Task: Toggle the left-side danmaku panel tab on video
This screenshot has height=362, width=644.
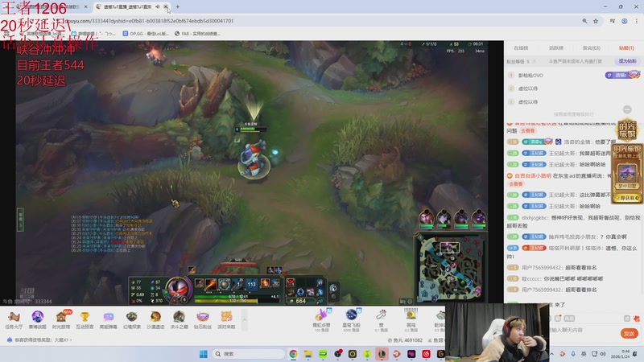Action: 20,219
